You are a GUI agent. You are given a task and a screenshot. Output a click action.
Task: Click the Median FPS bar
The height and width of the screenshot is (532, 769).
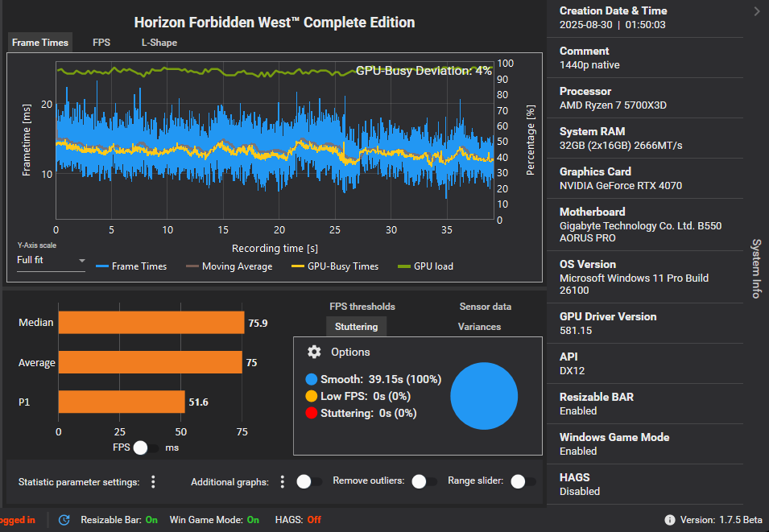151,323
